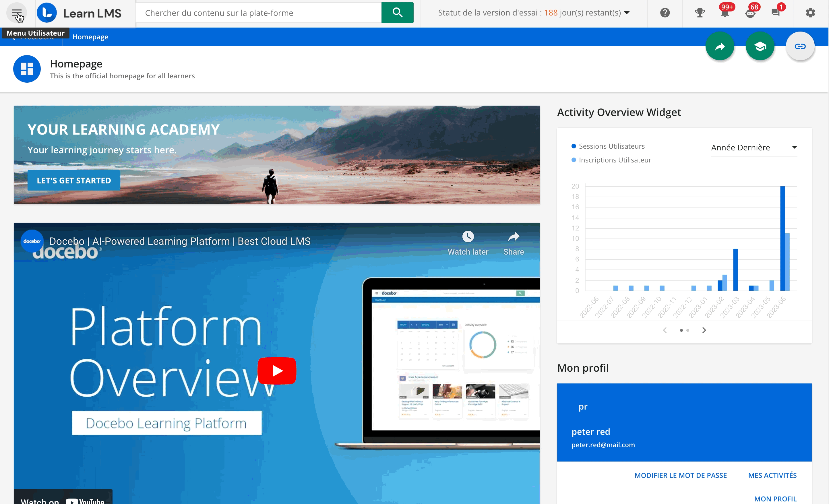Expand the trial version status dropdown
The image size is (829, 504).
click(627, 13)
